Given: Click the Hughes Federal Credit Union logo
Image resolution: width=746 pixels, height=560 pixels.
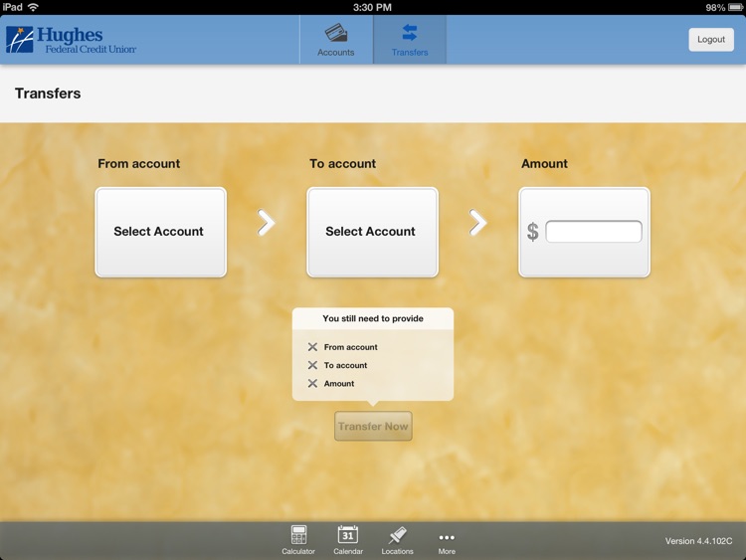Looking at the screenshot, I should (x=72, y=40).
